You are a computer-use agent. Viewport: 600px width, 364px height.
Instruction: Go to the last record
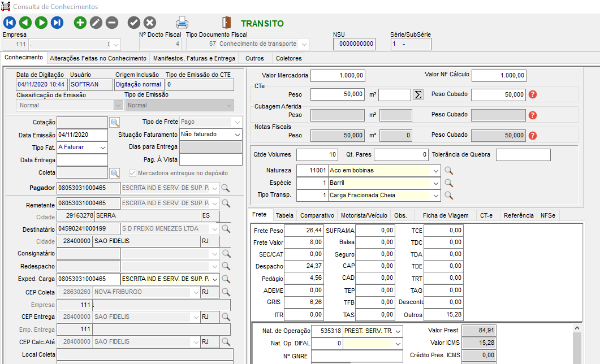click(x=57, y=23)
